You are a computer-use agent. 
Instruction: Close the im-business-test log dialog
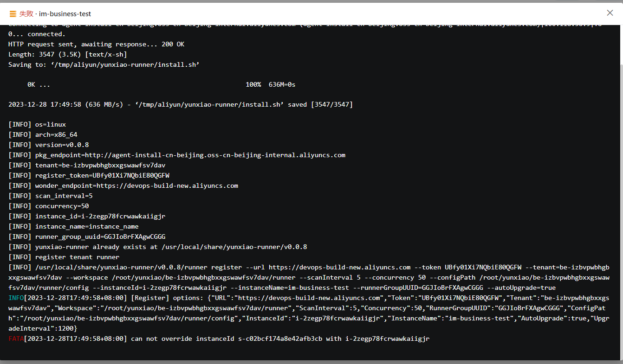coord(610,13)
